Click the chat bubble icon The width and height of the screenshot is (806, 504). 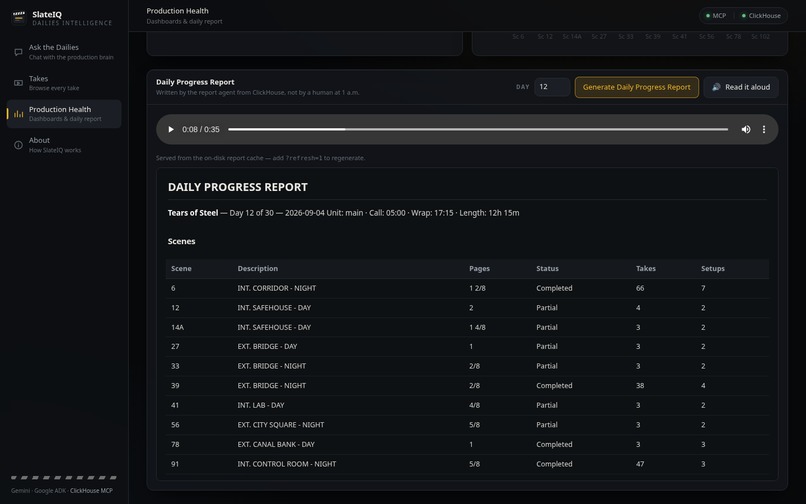(19, 52)
